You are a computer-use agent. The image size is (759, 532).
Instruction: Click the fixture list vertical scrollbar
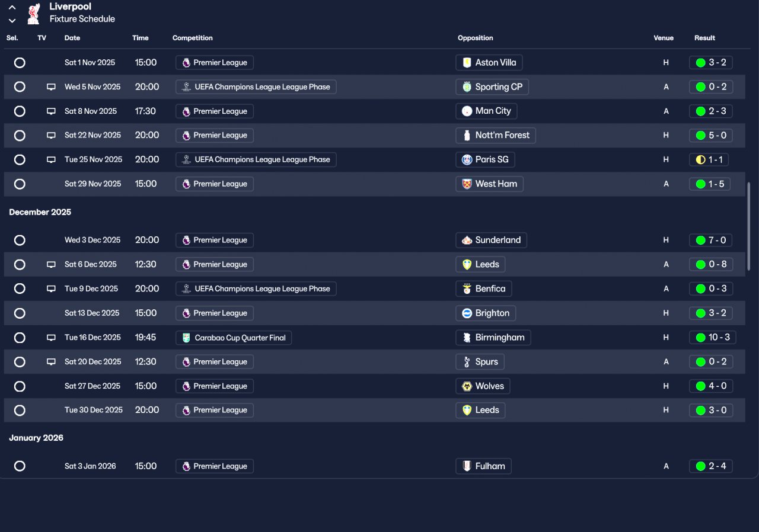tap(749, 227)
